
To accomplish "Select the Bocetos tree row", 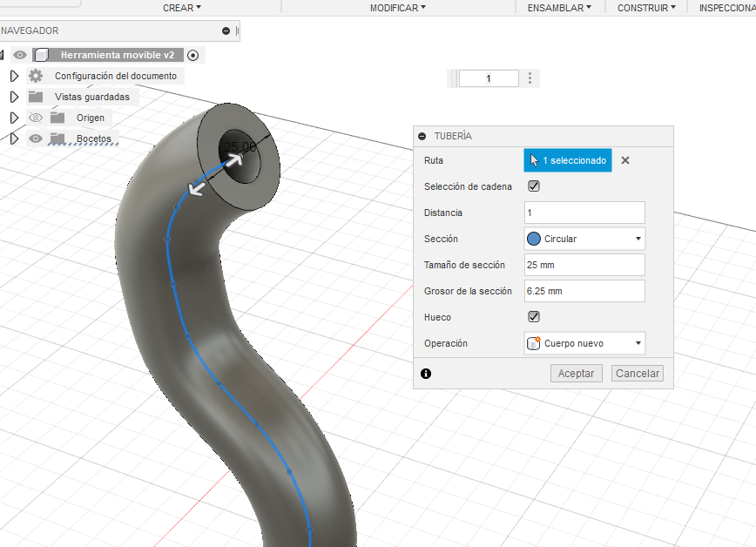I will click(93, 138).
